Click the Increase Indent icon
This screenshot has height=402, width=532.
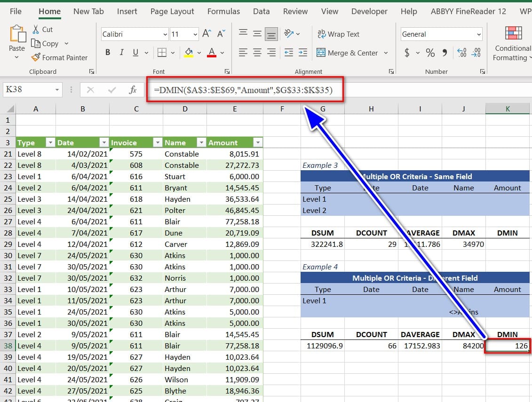tap(302, 53)
